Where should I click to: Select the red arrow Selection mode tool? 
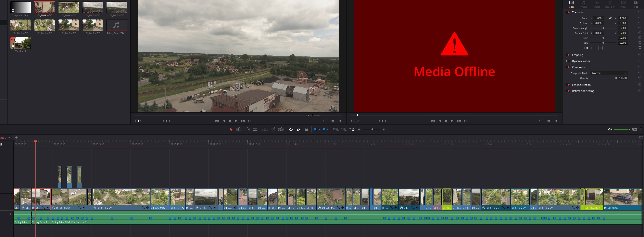coord(231,129)
